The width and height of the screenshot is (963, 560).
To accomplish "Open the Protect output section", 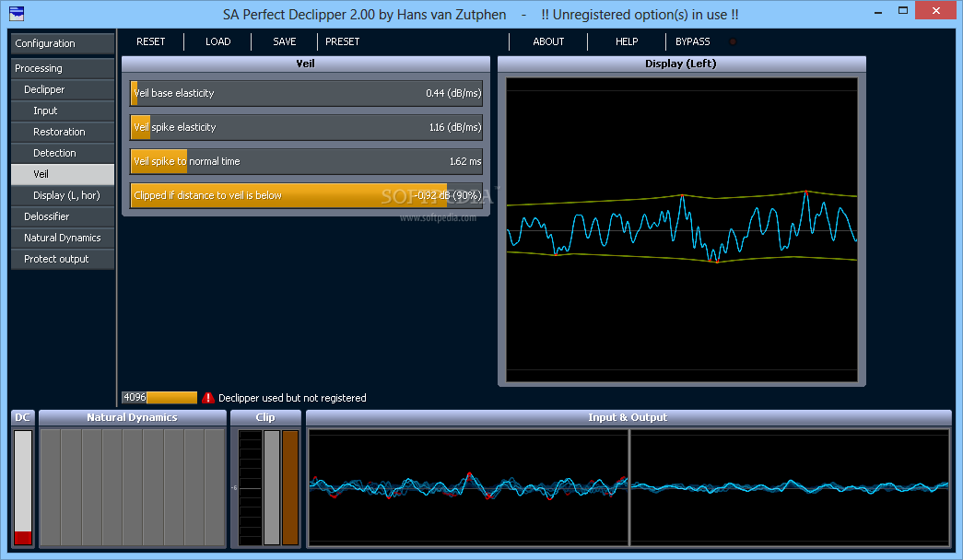I will 63,259.
